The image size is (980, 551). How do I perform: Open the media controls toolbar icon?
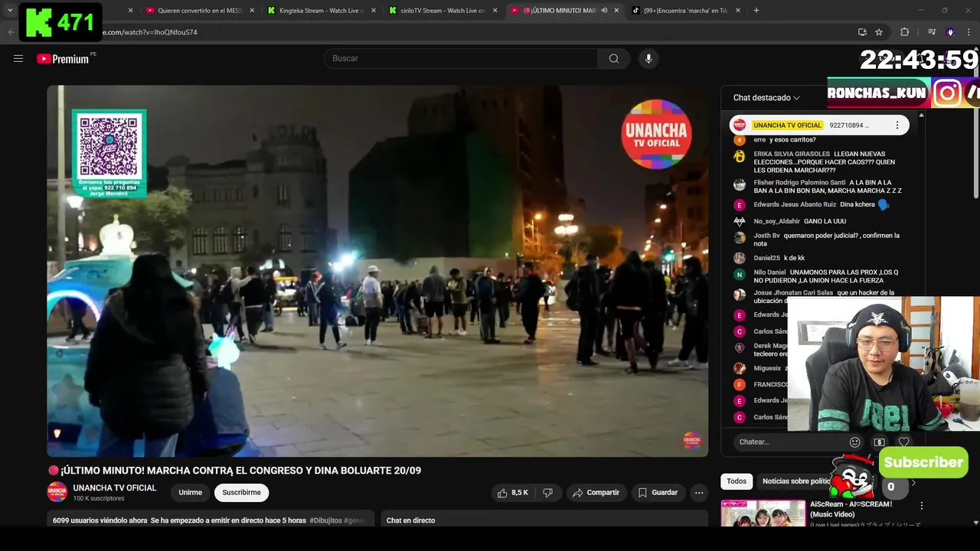[932, 32]
